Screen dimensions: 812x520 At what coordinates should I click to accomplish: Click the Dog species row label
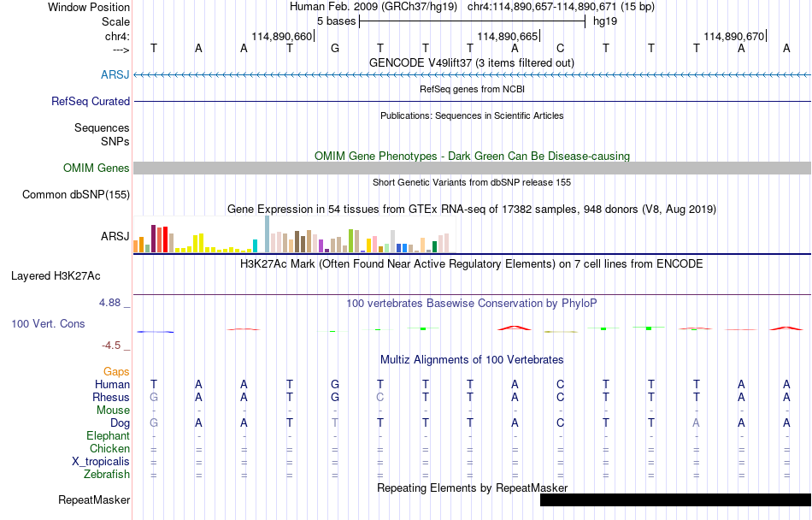120,423
